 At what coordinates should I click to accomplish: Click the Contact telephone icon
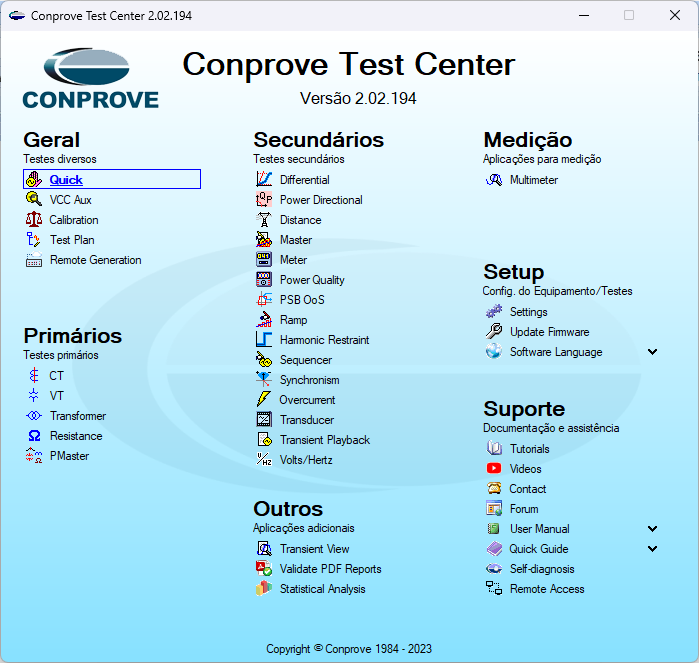(x=494, y=489)
